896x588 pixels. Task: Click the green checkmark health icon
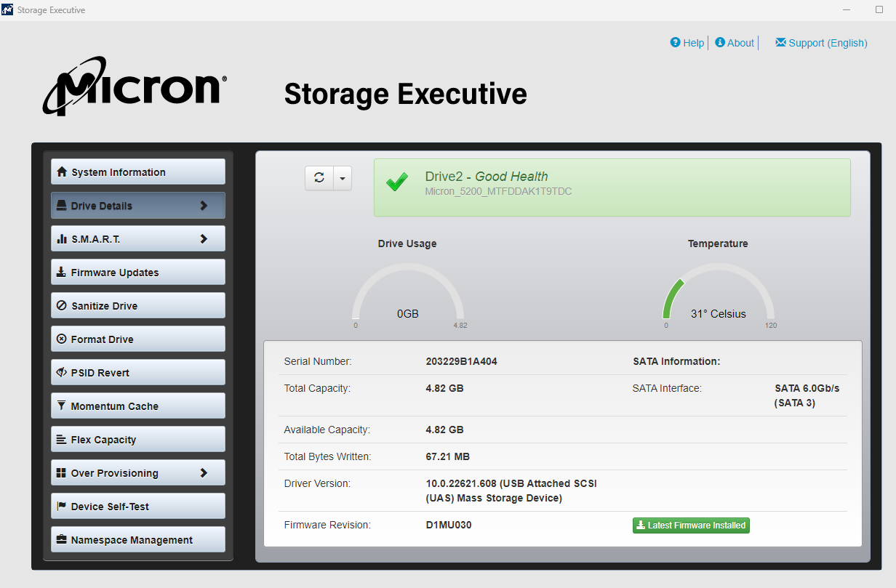(397, 182)
